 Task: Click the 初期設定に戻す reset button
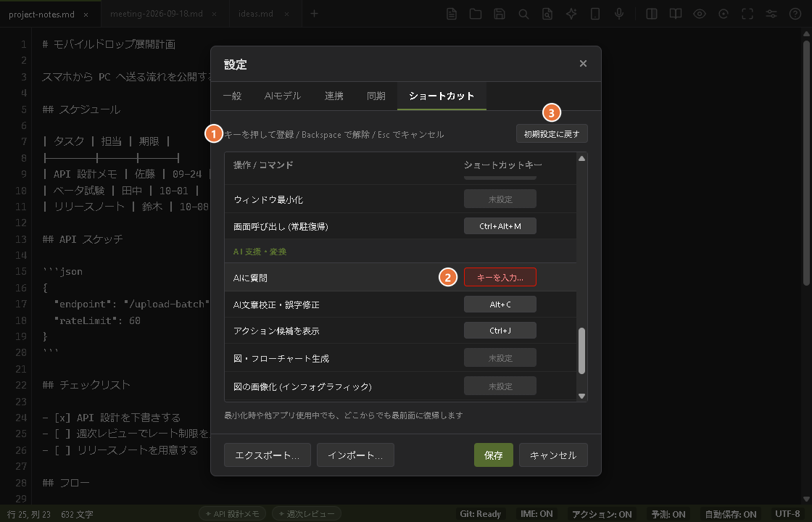(552, 133)
